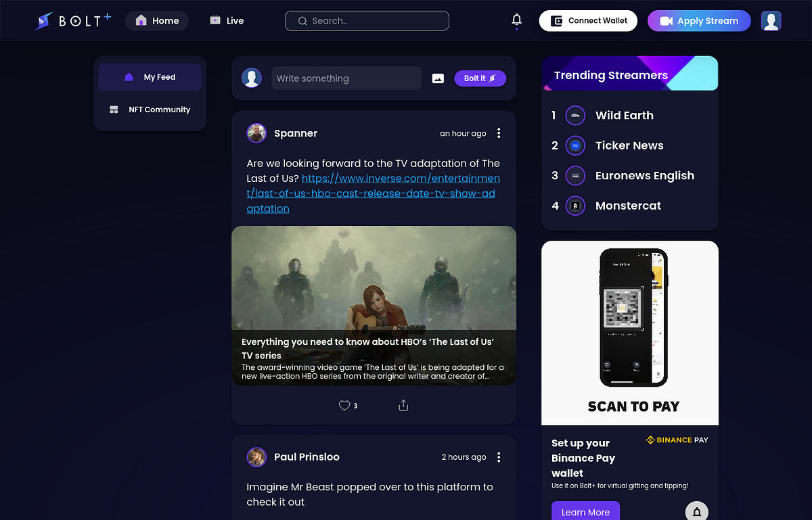Click the Search input field
Viewport: 812px width, 520px height.
tap(367, 21)
